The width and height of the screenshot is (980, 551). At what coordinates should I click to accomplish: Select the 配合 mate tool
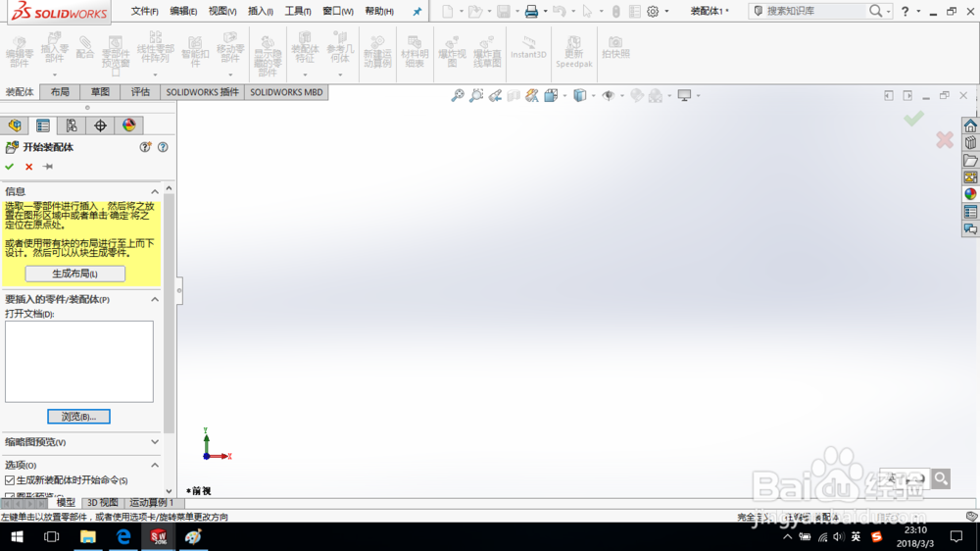click(x=85, y=47)
